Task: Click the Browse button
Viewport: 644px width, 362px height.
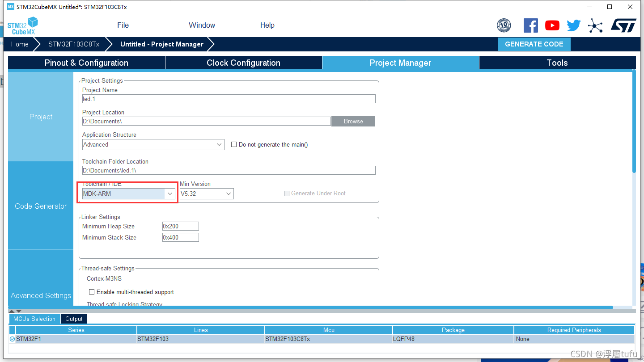Action: point(353,122)
